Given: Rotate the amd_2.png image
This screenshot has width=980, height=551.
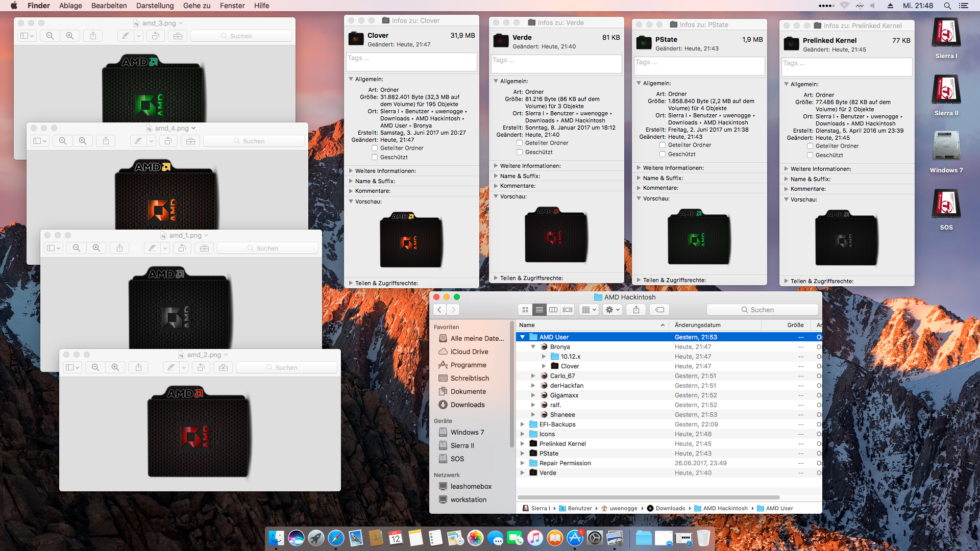Looking at the screenshot, I should pyautogui.click(x=201, y=367).
